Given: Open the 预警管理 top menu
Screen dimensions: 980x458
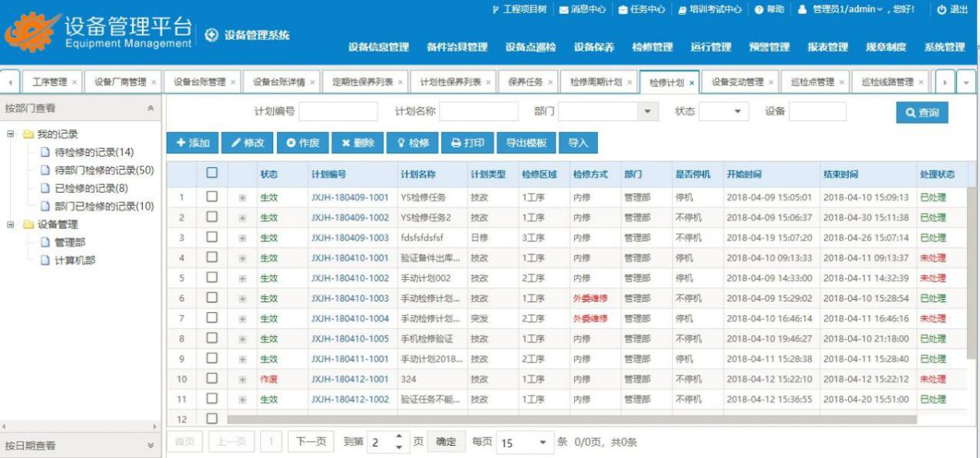Looking at the screenshot, I should point(769,47).
